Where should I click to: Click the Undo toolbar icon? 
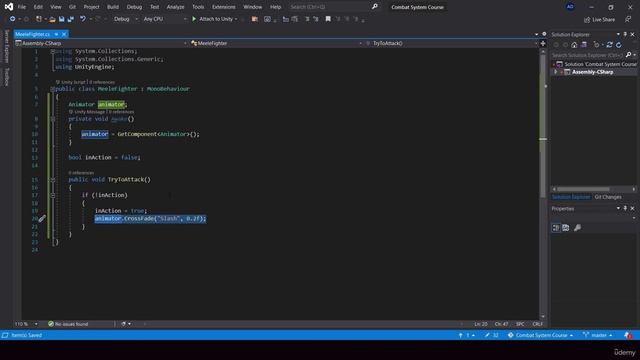(83, 19)
